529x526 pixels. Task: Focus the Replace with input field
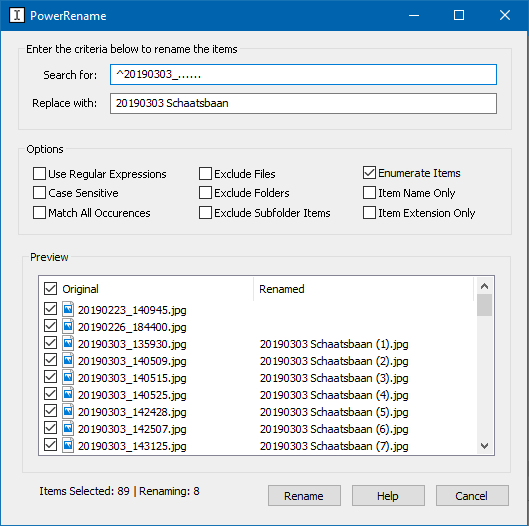[x=303, y=103]
